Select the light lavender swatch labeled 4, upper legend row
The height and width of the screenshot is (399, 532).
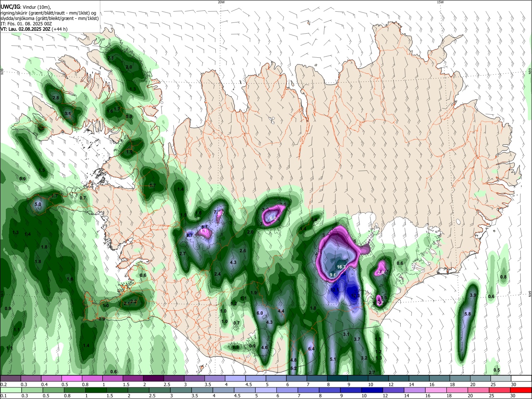(235, 379)
